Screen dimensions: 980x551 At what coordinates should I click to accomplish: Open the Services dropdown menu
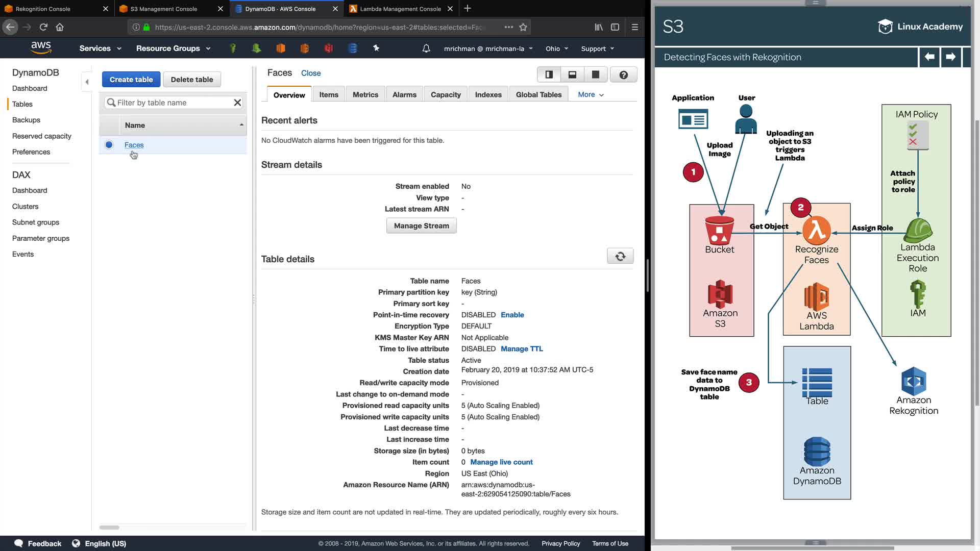click(x=100, y=48)
